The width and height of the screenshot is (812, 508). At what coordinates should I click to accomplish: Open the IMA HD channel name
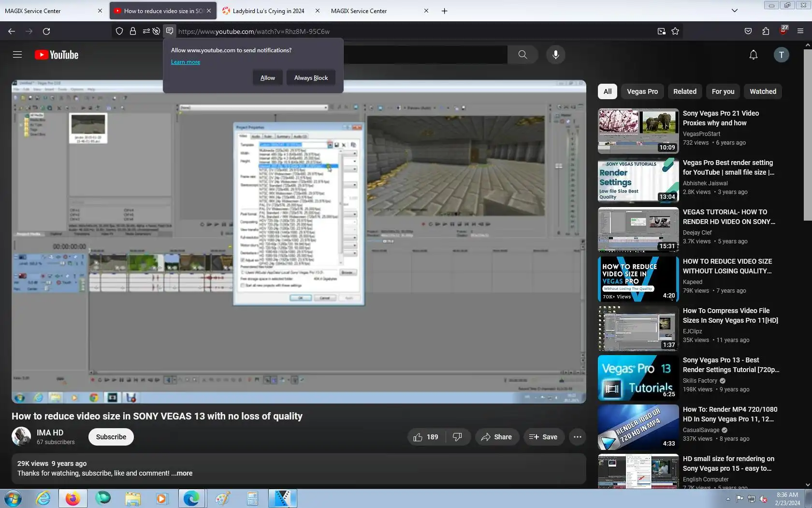pyautogui.click(x=50, y=433)
